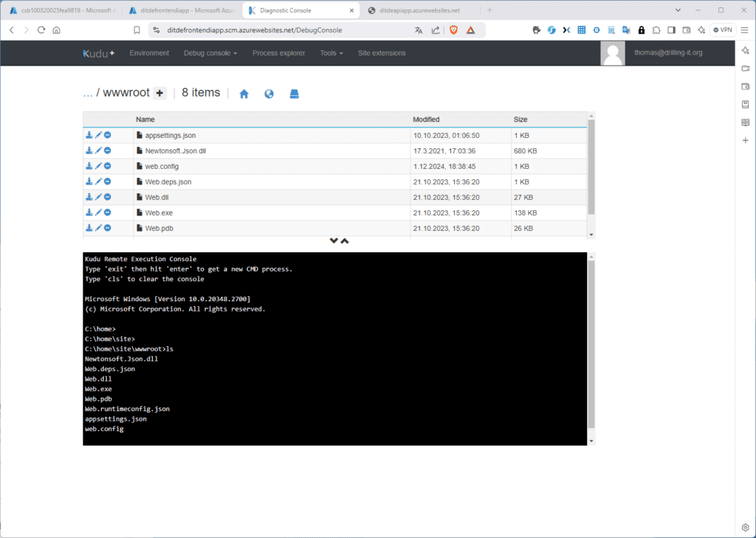Expand the Tools dropdown menu
This screenshot has width=756, height=538.
click(331, 53)
